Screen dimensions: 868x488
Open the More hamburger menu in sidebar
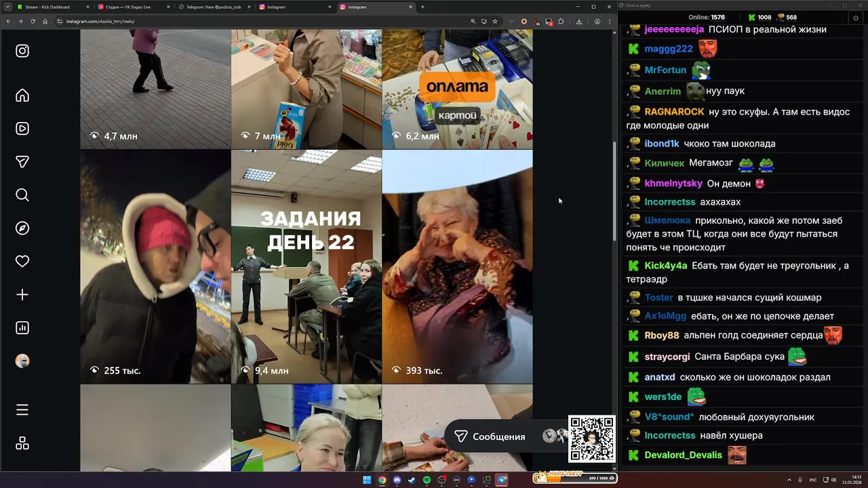22,410
